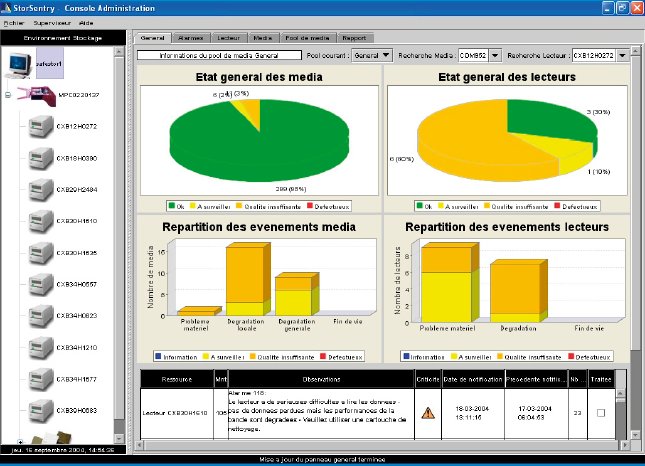Click green Ok swatch in media state legend
The width and height of the screenshot is (645, 466).
[x=172, y=206]
